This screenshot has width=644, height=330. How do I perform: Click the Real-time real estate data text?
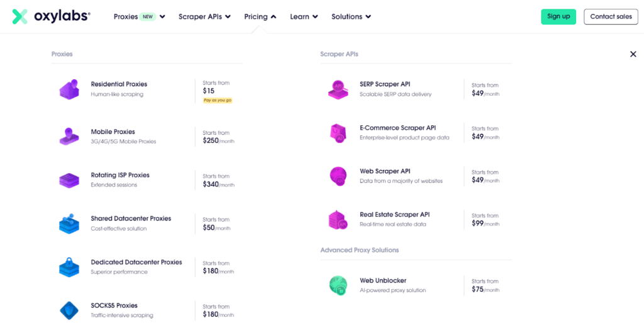[x=393, y=224]
